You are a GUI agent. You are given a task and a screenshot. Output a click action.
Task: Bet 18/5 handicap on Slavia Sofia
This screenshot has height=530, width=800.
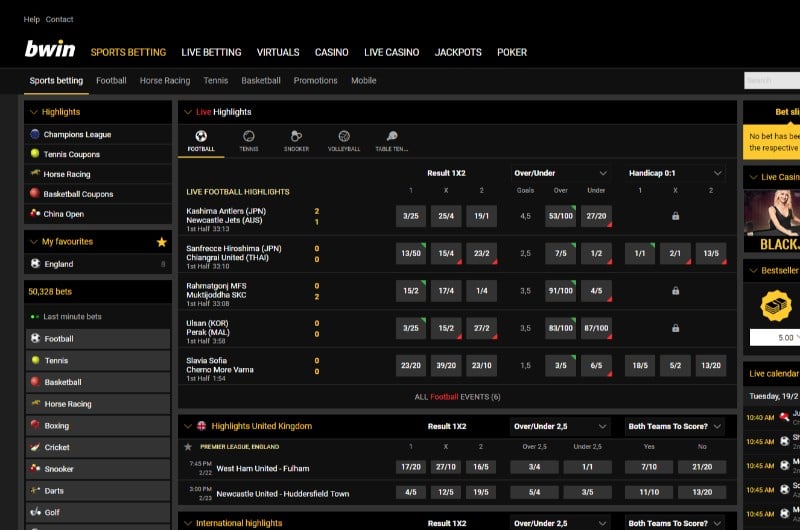pyautogui.click(x=640, y=365)
